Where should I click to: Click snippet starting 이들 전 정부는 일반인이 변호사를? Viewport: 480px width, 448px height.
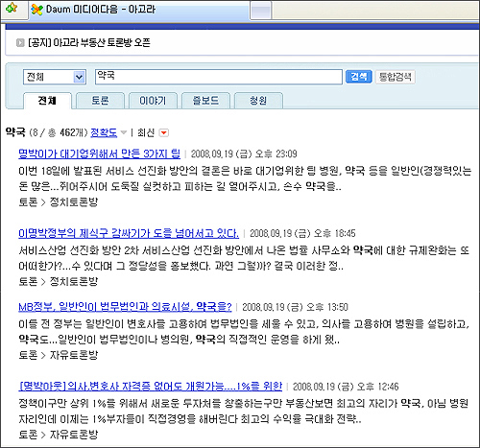[x=244, y=332]
